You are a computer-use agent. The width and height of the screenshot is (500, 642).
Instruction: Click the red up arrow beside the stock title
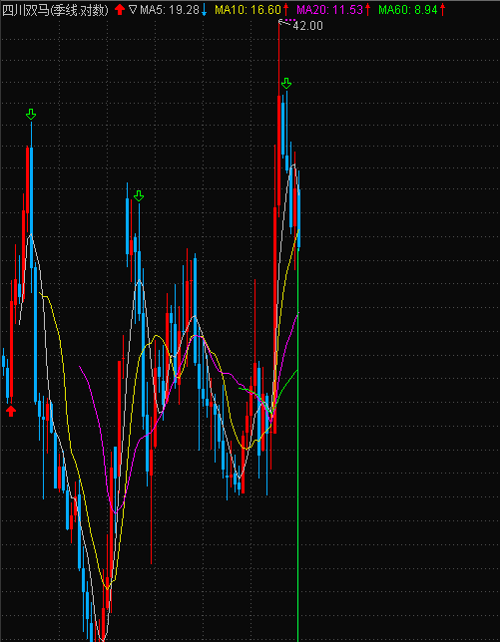[120, 9]
